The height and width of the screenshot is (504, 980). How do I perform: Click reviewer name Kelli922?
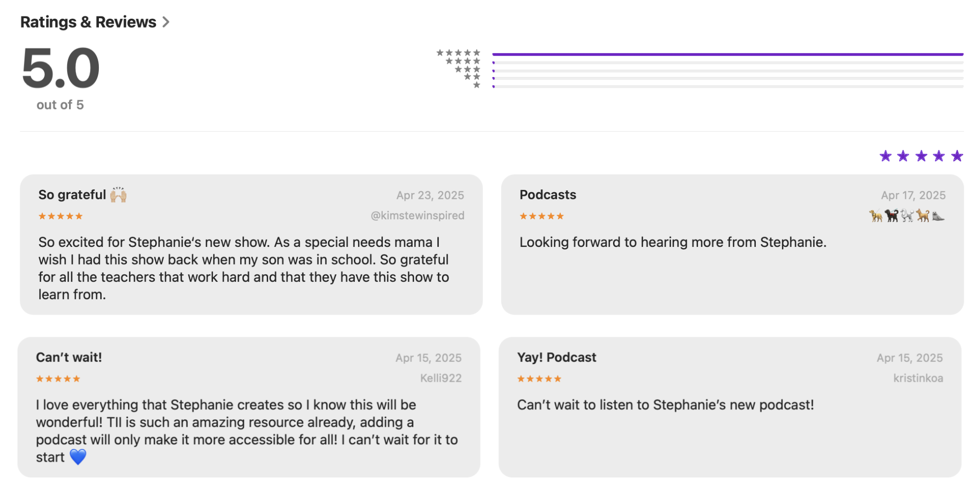[441, 378]
